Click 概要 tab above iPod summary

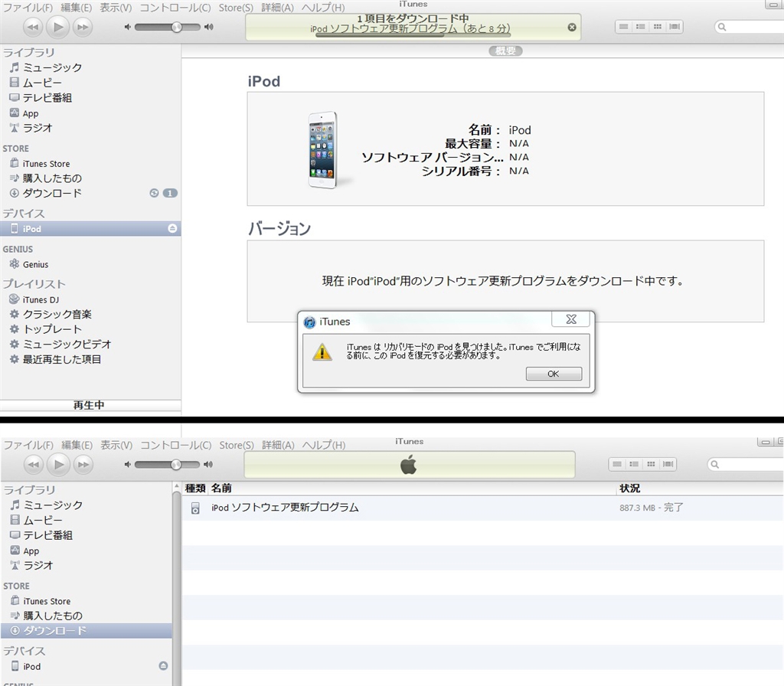click(x=505, y=51)
